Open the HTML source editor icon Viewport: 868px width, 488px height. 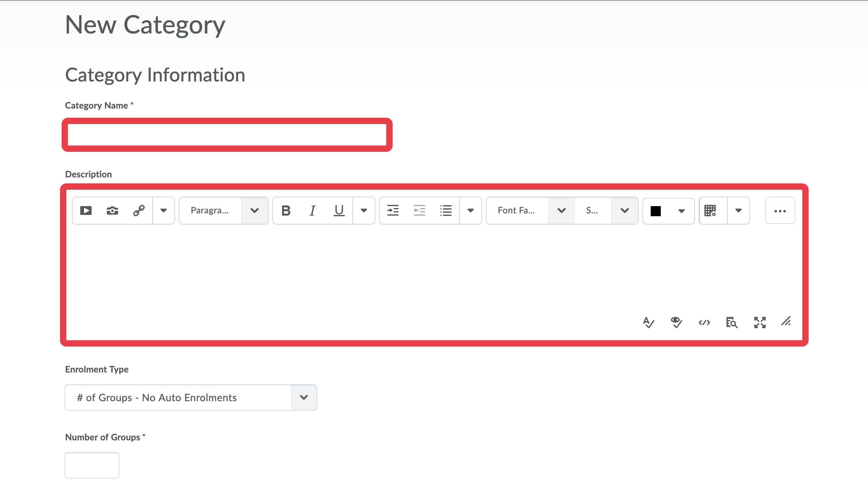pos(704,322)
